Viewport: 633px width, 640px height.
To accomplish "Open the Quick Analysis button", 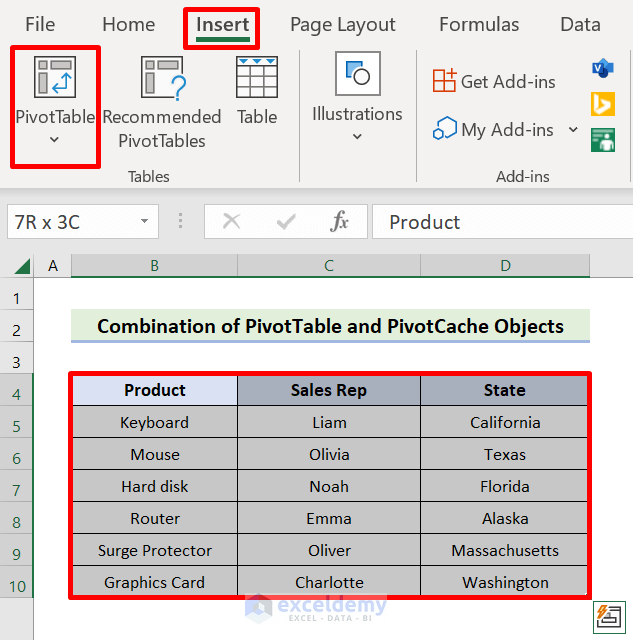I will 607,613.
